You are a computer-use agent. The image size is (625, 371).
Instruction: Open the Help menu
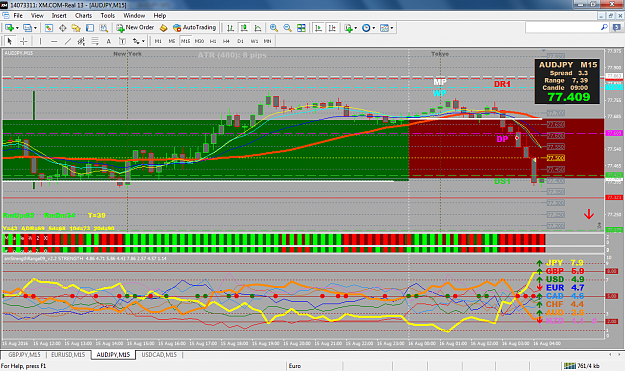(159, 16)
